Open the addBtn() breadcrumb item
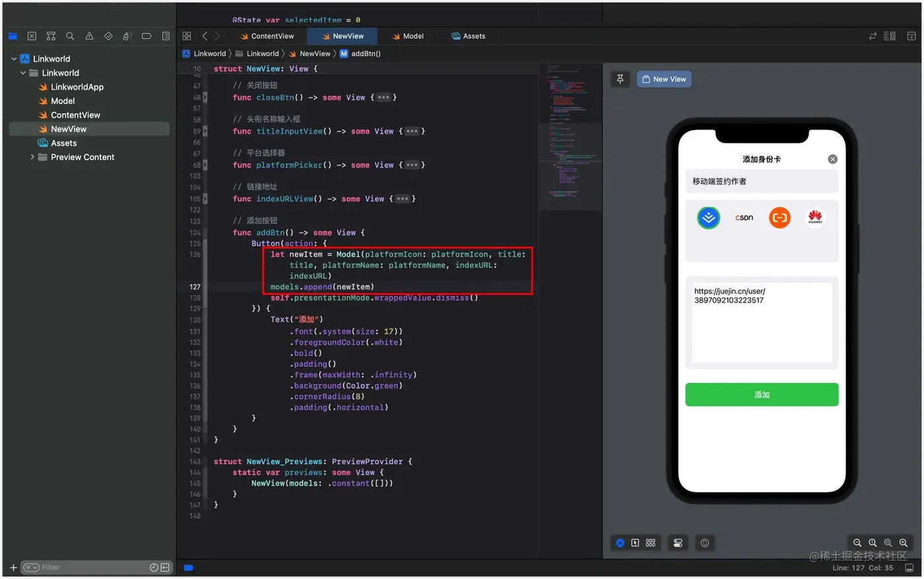 360,54
